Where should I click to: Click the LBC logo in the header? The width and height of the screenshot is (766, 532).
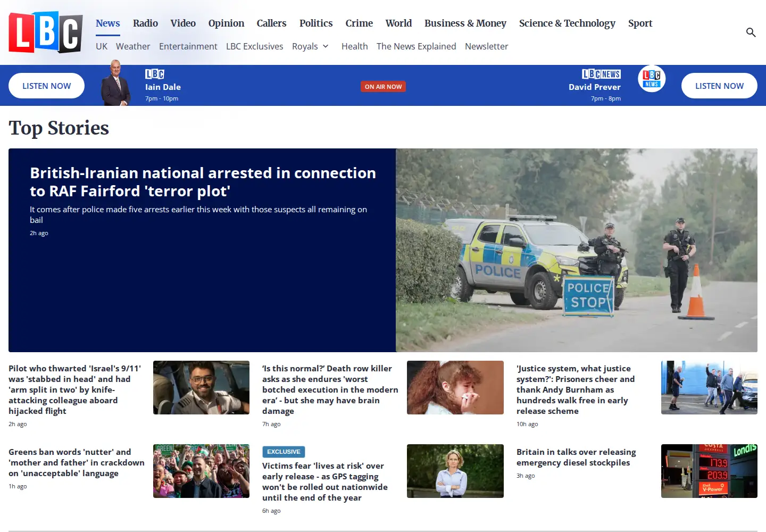point(46,32)
